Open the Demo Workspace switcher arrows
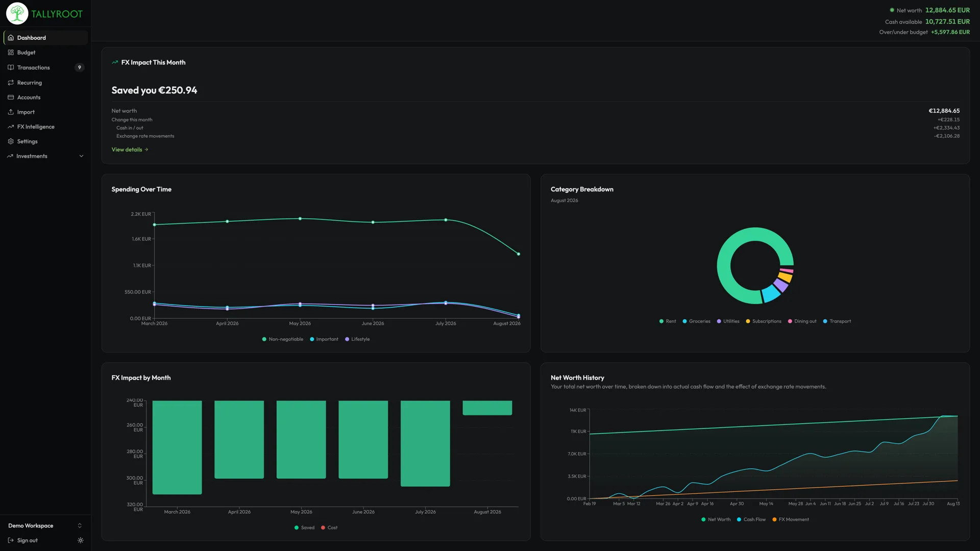Screen dimensions: 980x551 click(x=80, y=525)
